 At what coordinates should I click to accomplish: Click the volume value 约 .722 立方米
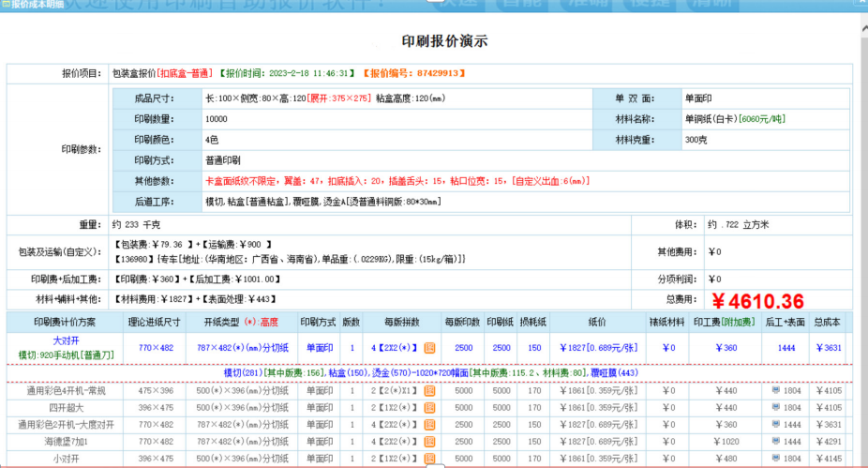pos(739,225)
